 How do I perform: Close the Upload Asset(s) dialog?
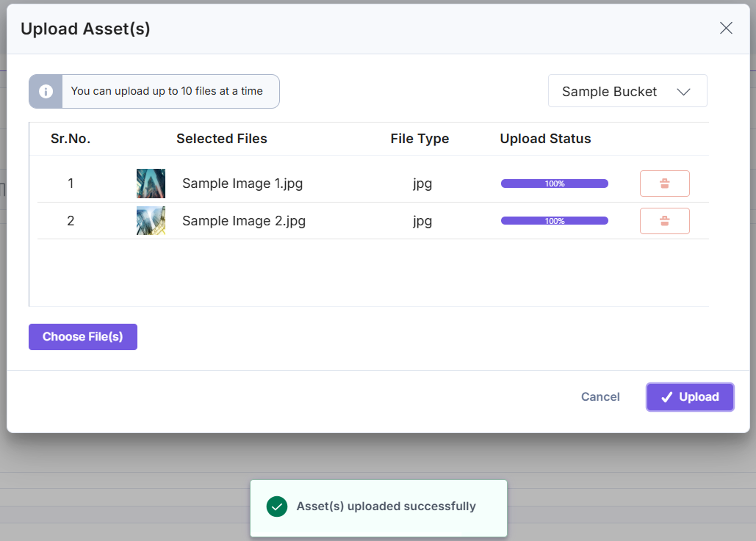726,28
